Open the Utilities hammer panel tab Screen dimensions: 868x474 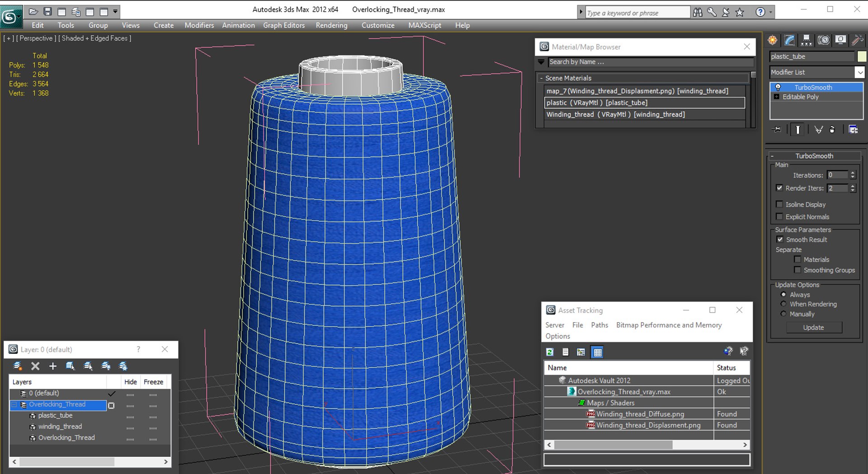(857, 40)
